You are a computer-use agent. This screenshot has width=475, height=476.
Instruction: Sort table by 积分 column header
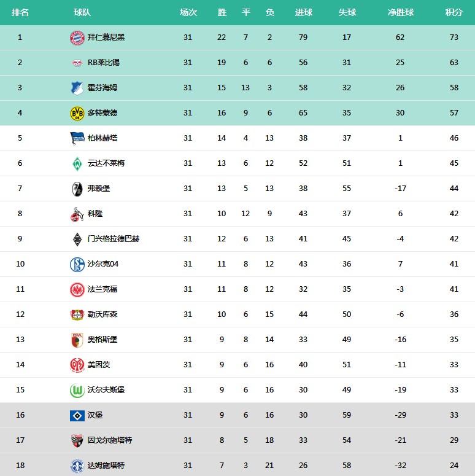pos(454,12)
